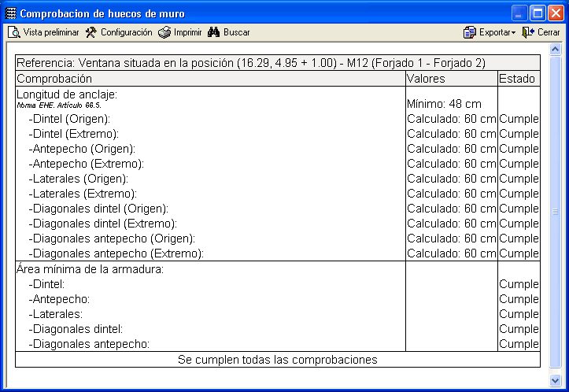Click the vertical scrollbar thumb
Image resolution: width=569 pixels, height=392 pixels.
[x=555, y=212]
